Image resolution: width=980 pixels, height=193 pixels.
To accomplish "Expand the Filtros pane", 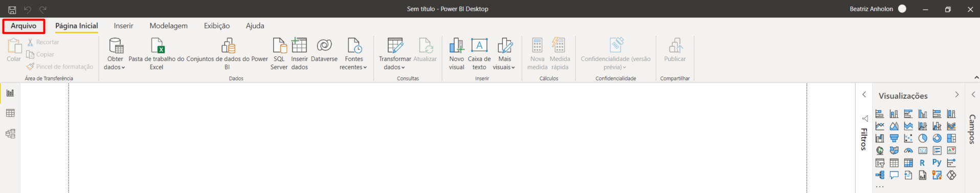I will point(864,95).
